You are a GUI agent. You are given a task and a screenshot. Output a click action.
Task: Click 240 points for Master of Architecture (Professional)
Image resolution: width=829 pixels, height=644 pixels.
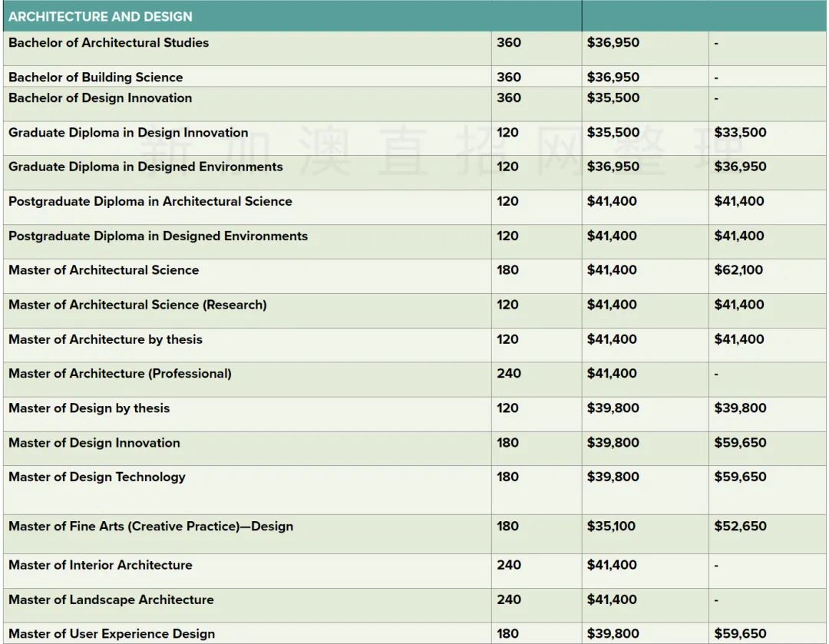[509, 374]
